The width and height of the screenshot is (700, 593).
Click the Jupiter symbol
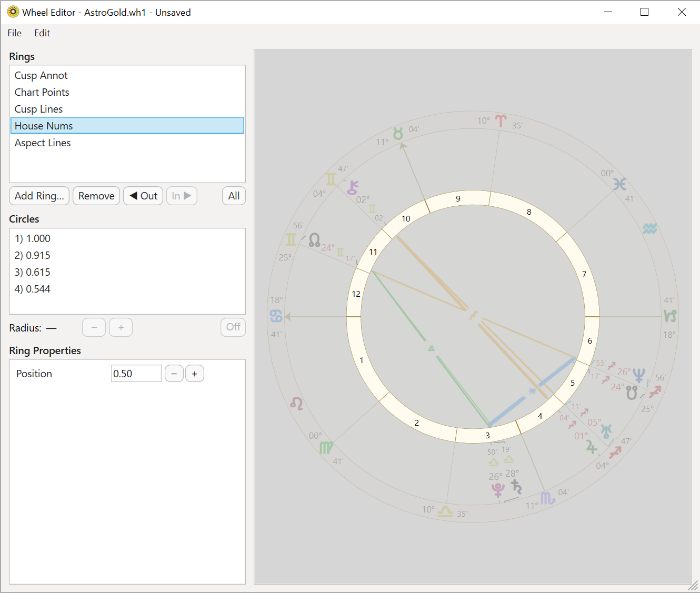tap(592, 447)
